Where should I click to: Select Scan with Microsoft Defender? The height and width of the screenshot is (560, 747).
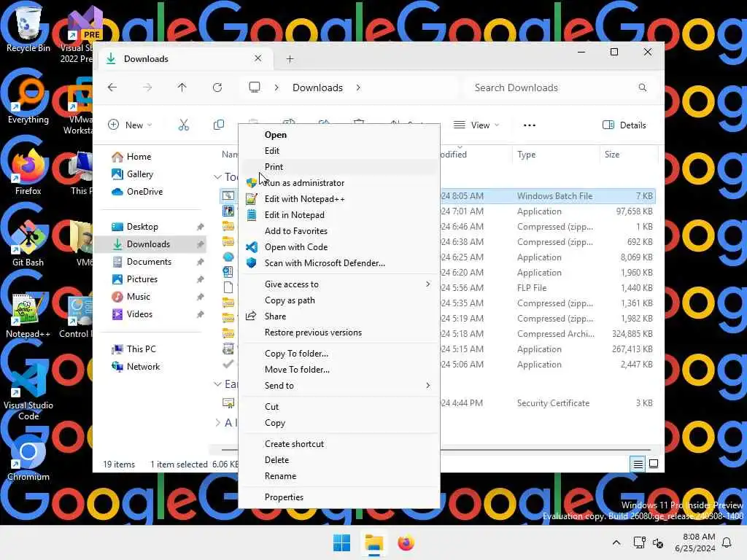338,263
